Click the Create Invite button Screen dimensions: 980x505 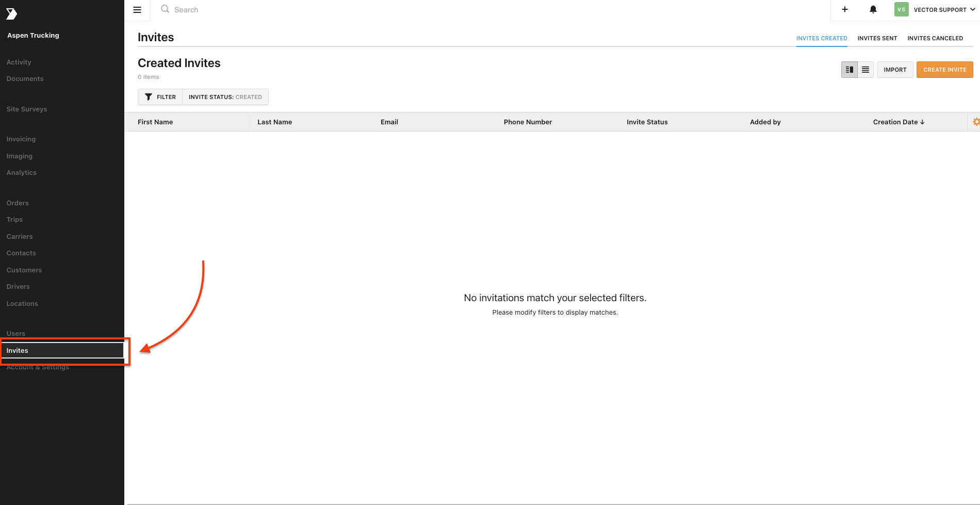click(x=944, y=70)
